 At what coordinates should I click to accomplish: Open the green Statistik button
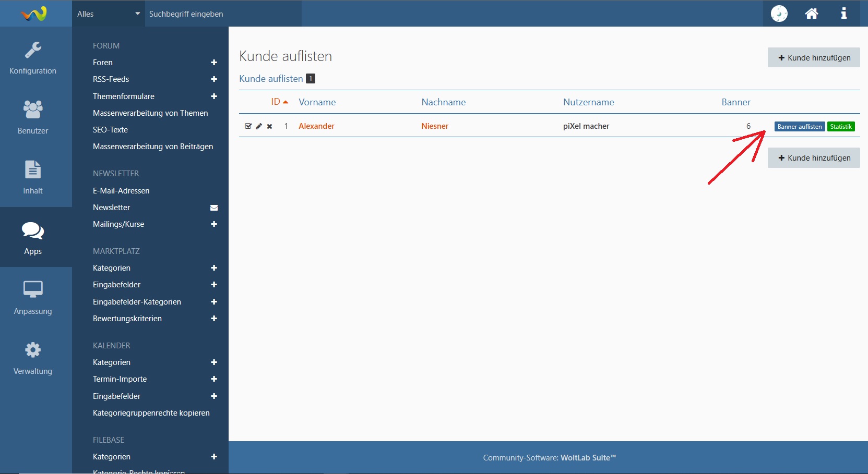click(840, 127)
